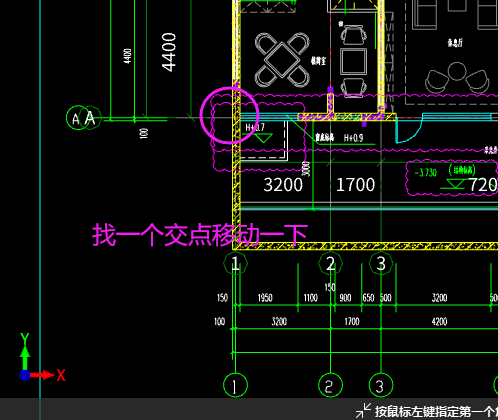Click the small 1700 dimension in bottom row
Viewport: 498px width, 420px height.
[352, 322]
